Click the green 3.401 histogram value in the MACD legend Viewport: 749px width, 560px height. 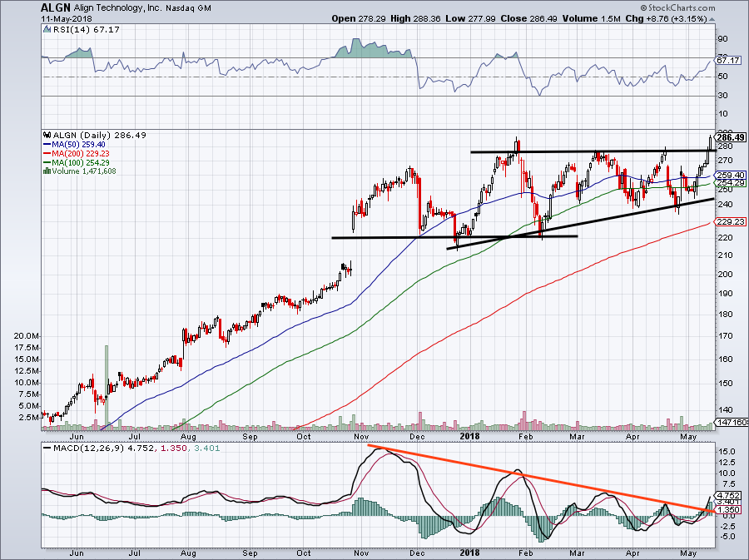tap(207, 448)
